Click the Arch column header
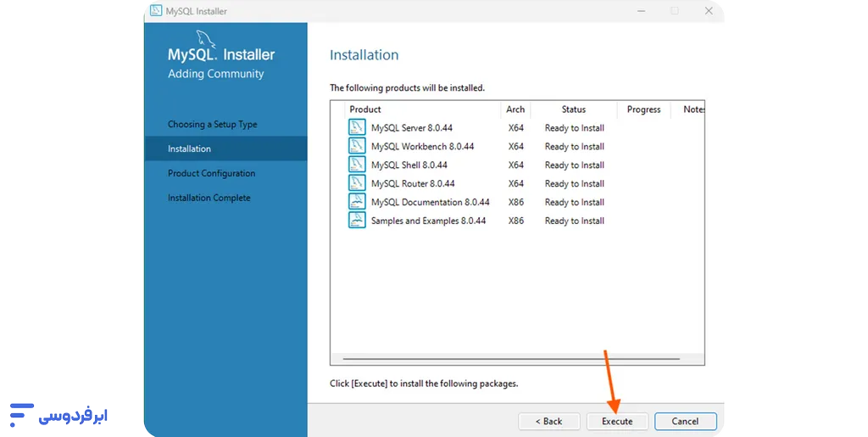Viewport: 868px width, 437px height. click(x=515, y=109)
